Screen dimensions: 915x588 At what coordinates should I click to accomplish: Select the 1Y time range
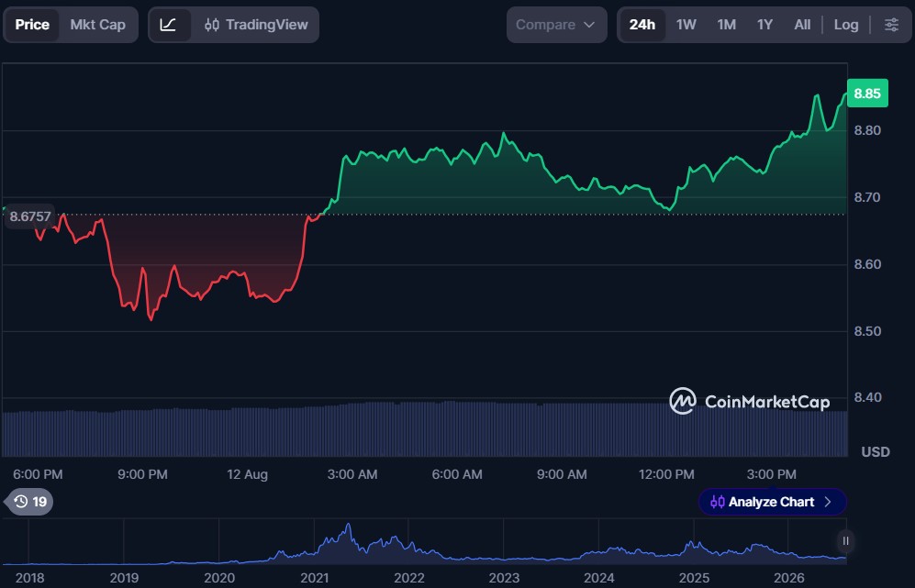764,25
